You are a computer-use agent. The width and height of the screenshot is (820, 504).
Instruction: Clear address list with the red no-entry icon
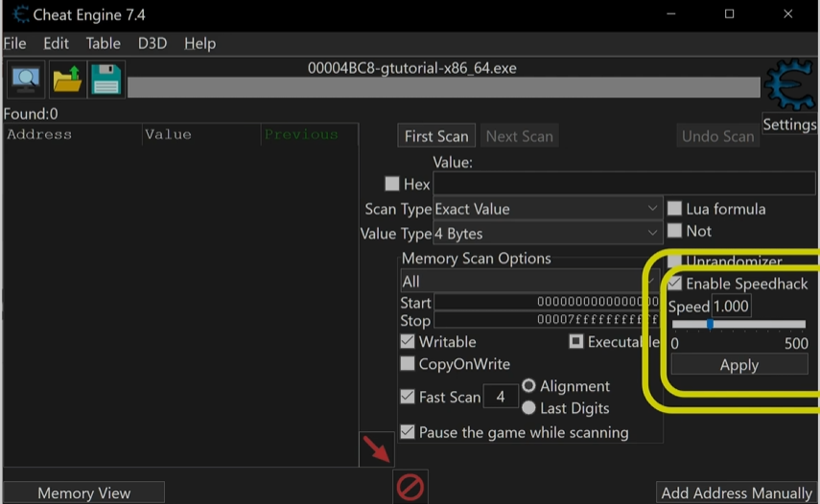coord(410,487)
